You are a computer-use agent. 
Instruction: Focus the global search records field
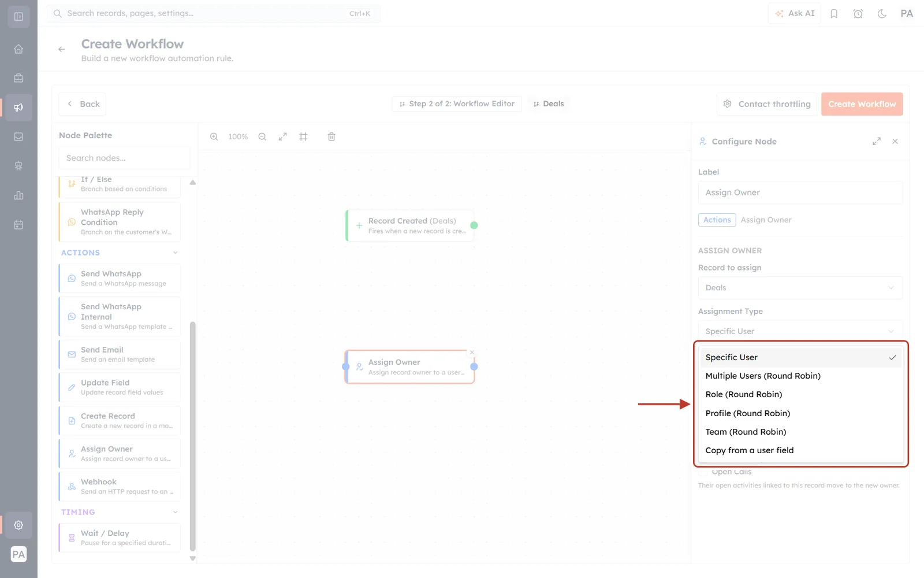click(x=213, y=13)
